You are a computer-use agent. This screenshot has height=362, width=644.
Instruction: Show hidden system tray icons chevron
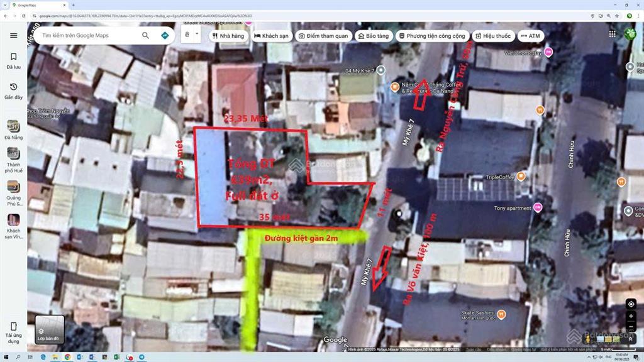point(589,358)
